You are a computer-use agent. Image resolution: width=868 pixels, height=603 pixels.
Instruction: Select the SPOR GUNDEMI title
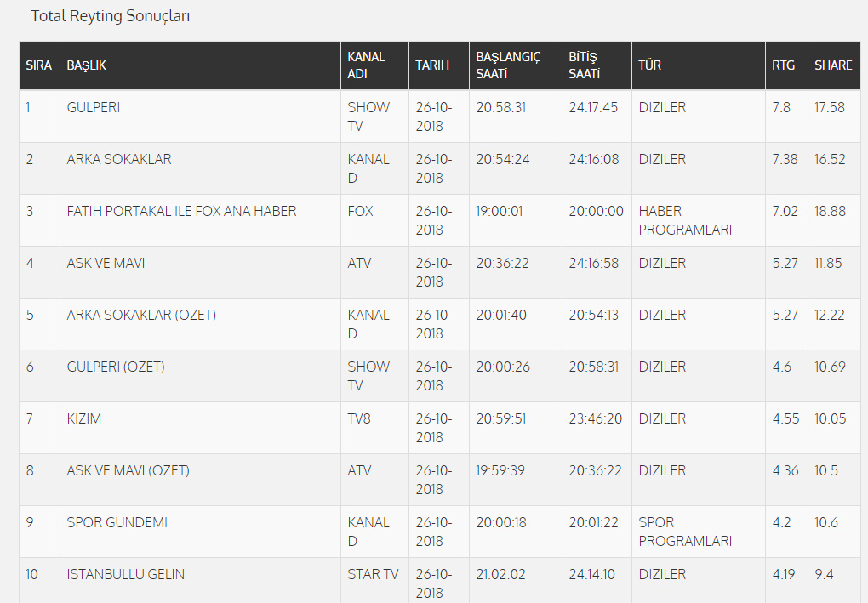117,523
